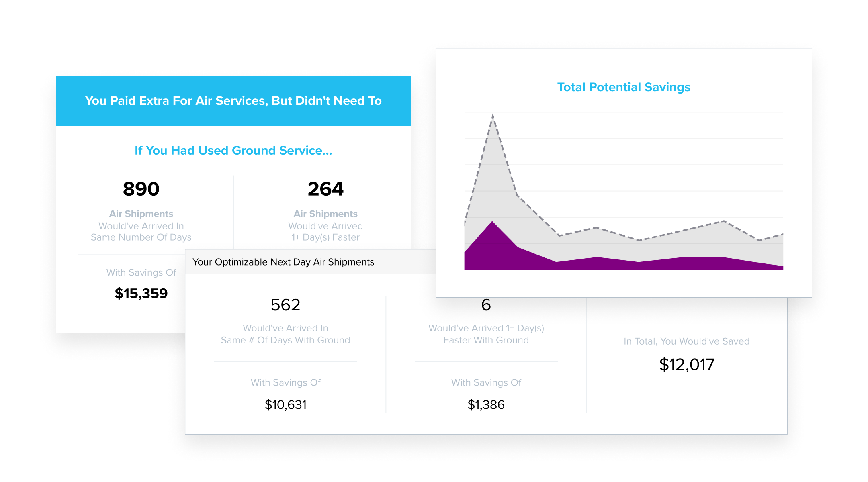
Task: Click the blue 'You Paid Extra For Air Services' banner
Action: point(233,101)
